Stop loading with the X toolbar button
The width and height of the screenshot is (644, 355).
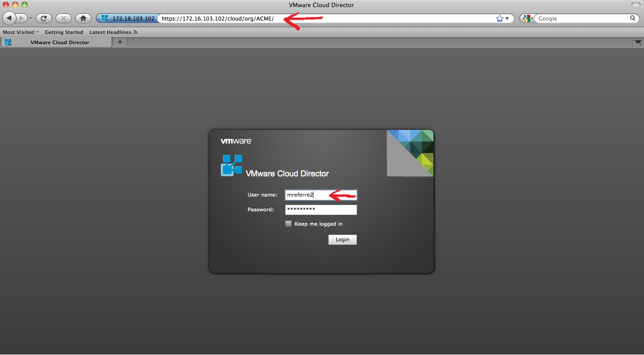point(64,18)
